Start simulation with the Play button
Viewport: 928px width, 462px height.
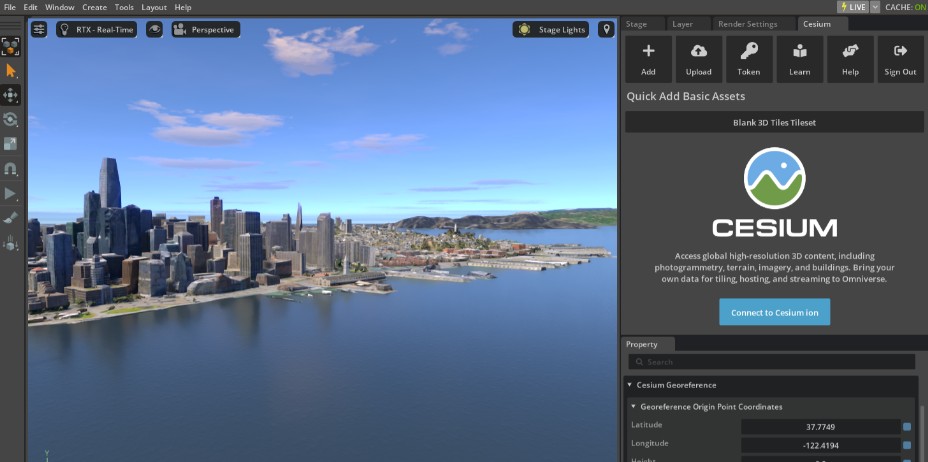point(10,193)
